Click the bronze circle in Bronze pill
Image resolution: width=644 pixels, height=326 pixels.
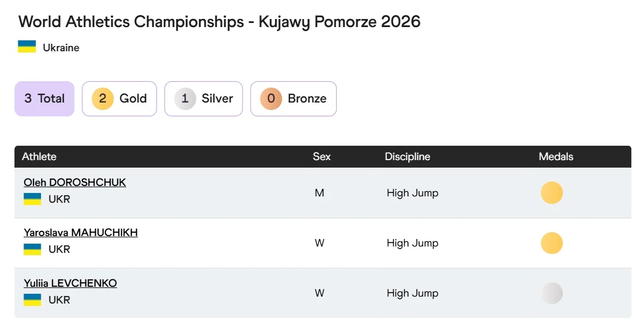point(271,98)
